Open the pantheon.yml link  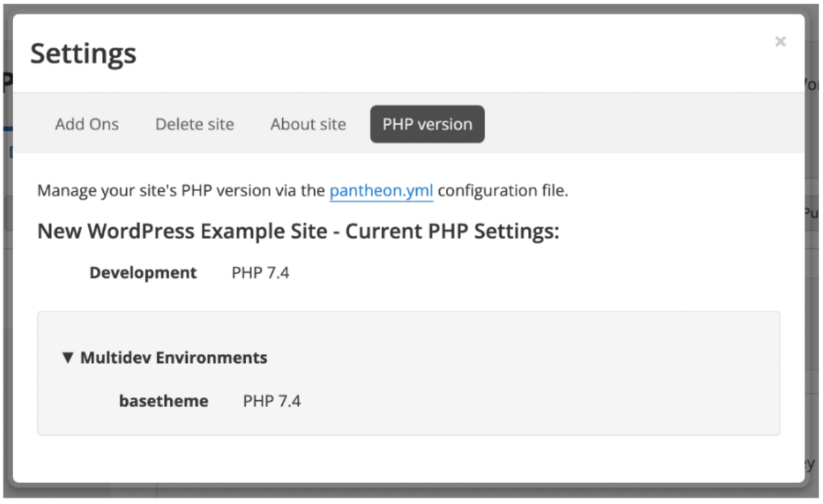click(x=381, y=191)
